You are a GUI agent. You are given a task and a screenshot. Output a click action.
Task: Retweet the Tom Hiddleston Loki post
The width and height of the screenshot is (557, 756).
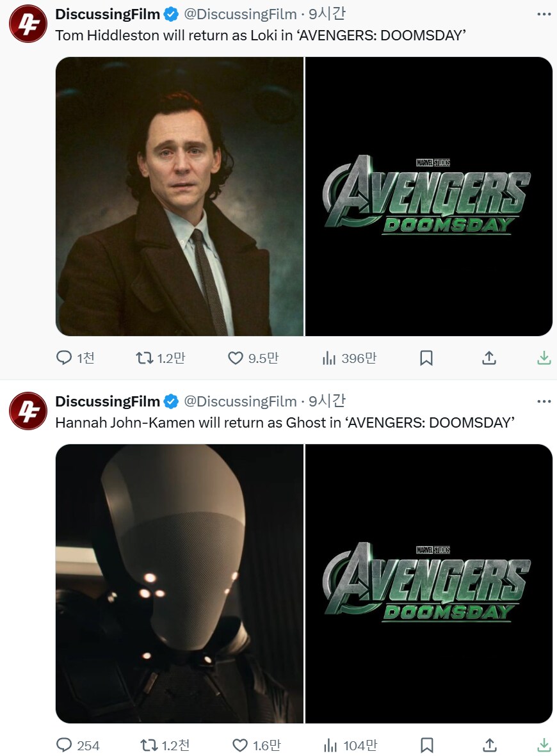point(145,358)
